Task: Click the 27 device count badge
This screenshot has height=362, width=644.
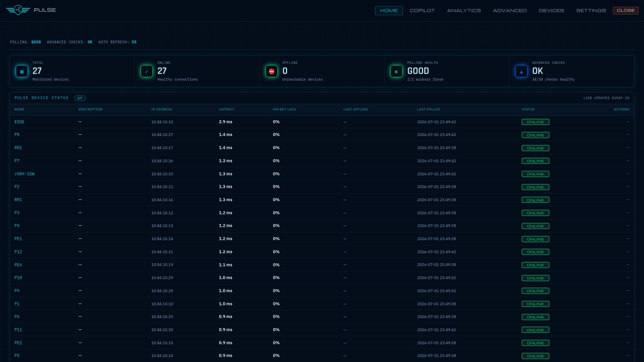Action: pos(80,98)
